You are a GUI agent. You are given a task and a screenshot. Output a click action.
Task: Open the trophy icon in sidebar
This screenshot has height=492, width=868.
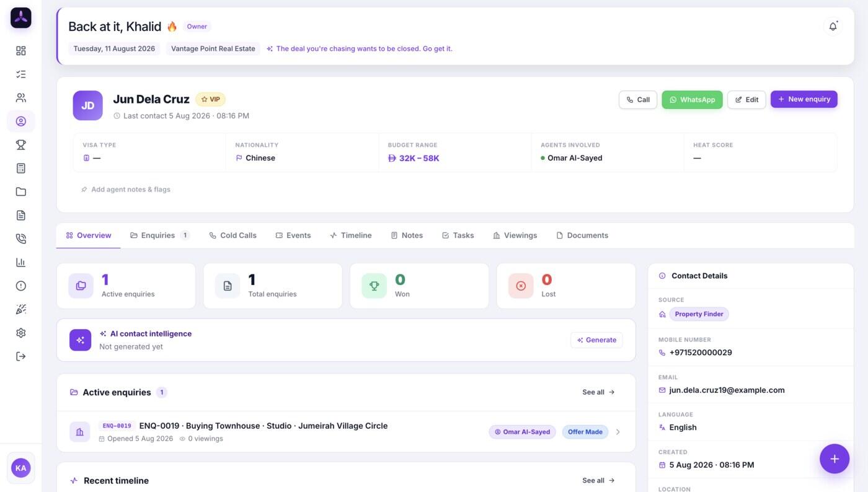pyautogui.click(x=21, y=145)
